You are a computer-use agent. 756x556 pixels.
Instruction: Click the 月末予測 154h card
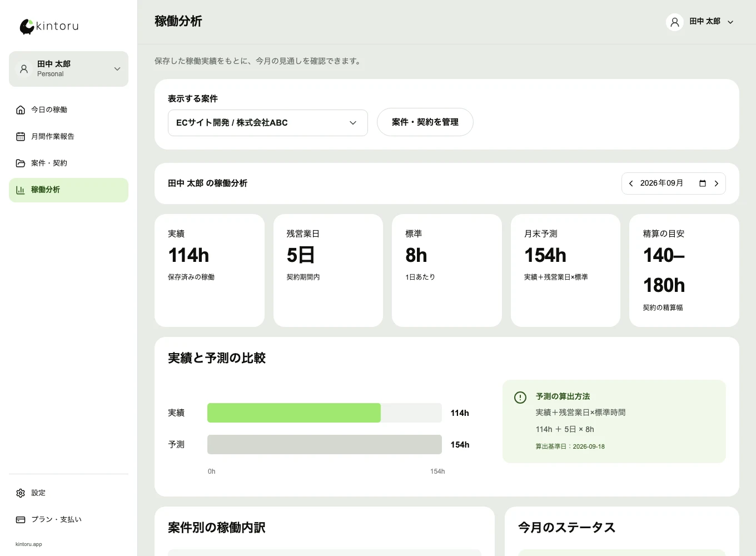[565, 270]
